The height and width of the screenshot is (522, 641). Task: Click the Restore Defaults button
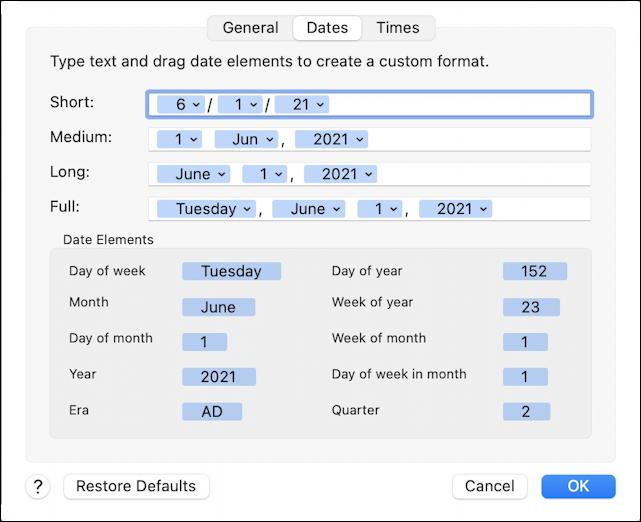click(136, 486)
